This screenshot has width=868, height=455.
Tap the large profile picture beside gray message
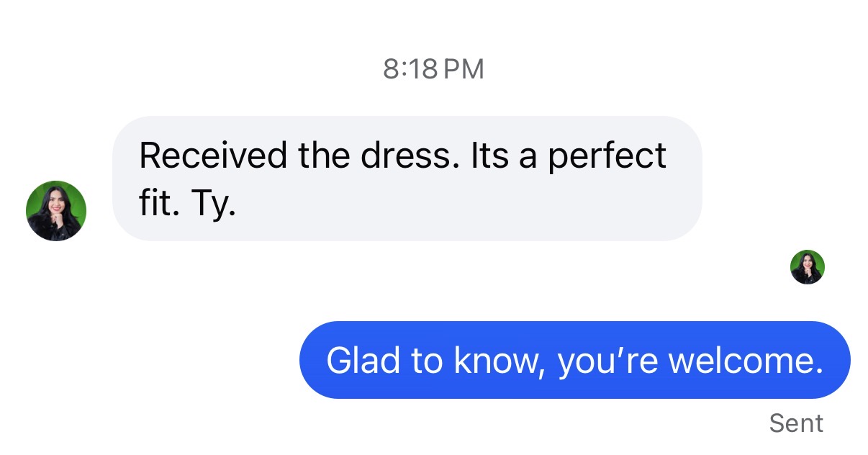click(x=56, y=211)
